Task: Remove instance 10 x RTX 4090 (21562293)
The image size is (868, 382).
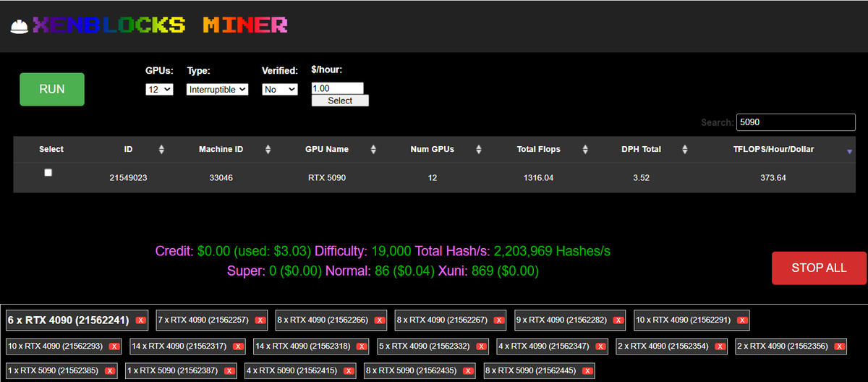Action: tap(114, 347)
